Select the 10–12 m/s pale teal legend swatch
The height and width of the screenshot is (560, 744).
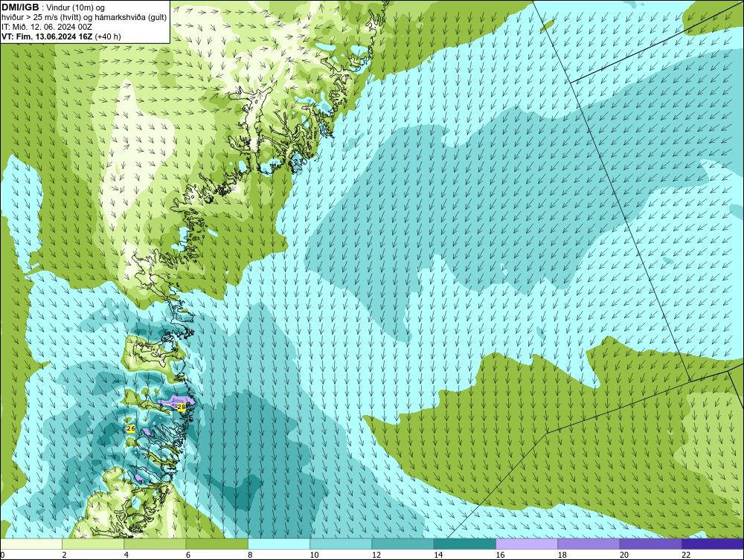pos(341,544)
